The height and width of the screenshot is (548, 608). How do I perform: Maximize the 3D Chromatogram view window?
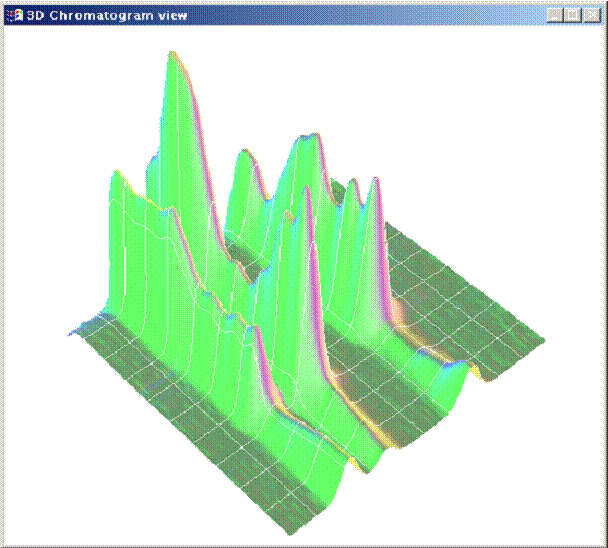pos(573,15)
